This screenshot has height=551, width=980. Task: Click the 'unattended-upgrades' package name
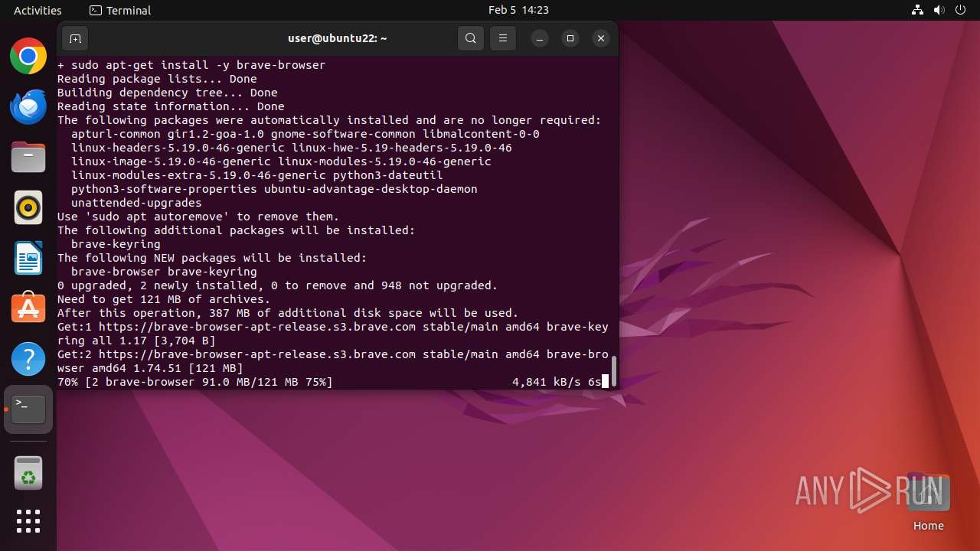tap(136, 203)
